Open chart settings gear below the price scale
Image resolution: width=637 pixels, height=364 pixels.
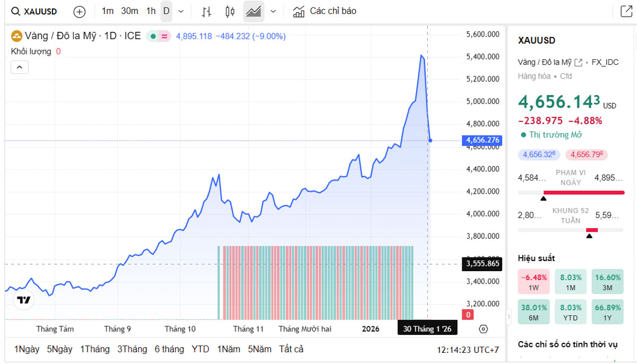coord(483,329)
